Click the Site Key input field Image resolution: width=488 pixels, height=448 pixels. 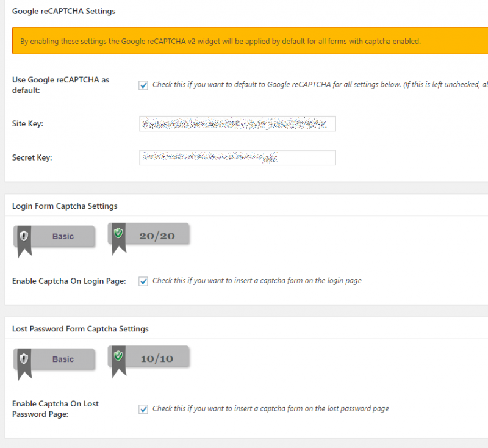tap(238, 123)
